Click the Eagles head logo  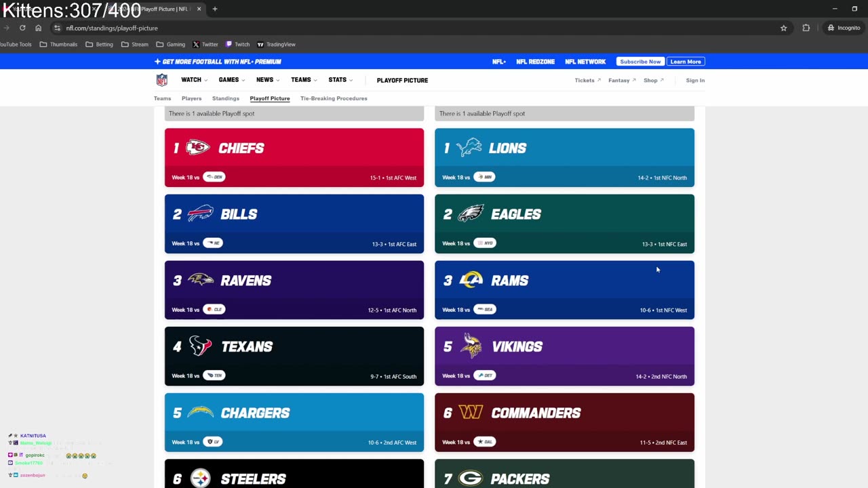(x=470, y=214)
